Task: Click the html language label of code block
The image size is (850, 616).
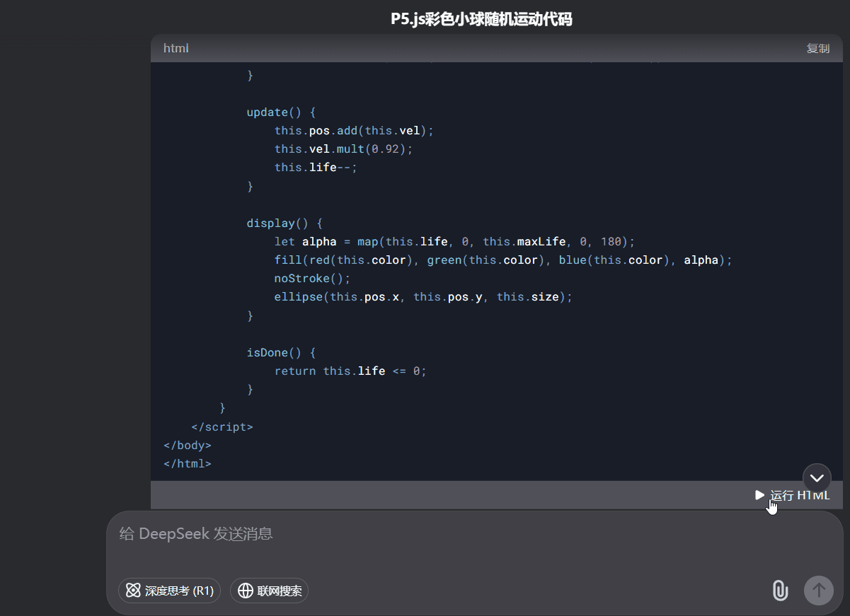Action: point(176,48)
